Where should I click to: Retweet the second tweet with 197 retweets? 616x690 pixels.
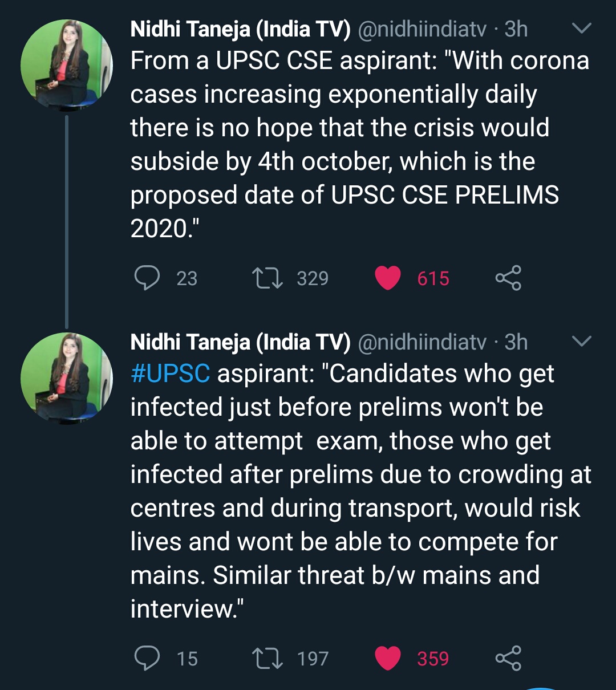click(x=268, y=658)
